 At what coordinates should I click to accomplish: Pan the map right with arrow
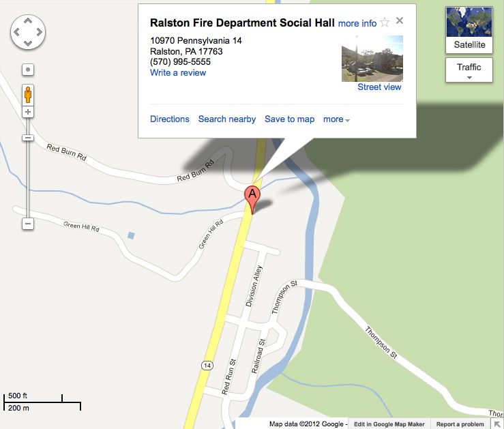[39, 32]
